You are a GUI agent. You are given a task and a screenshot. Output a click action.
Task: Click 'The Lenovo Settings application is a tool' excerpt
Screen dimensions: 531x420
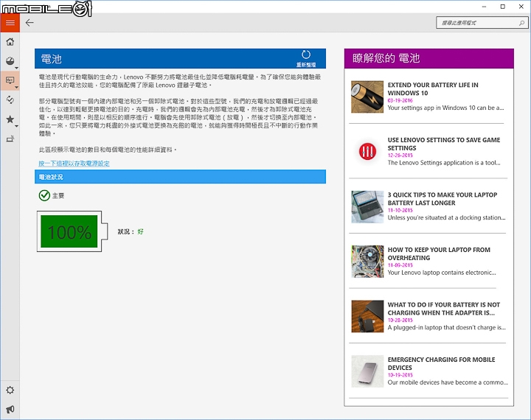(x=444, y=163)
